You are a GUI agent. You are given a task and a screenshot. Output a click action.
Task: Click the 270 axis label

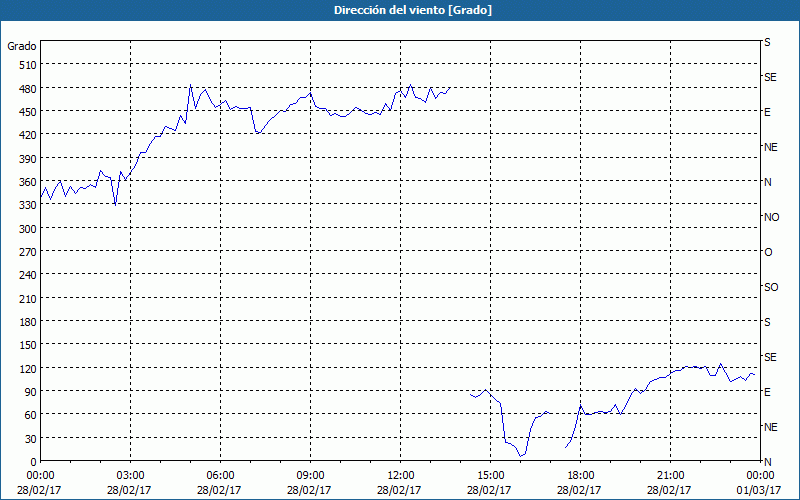[28, 252]
